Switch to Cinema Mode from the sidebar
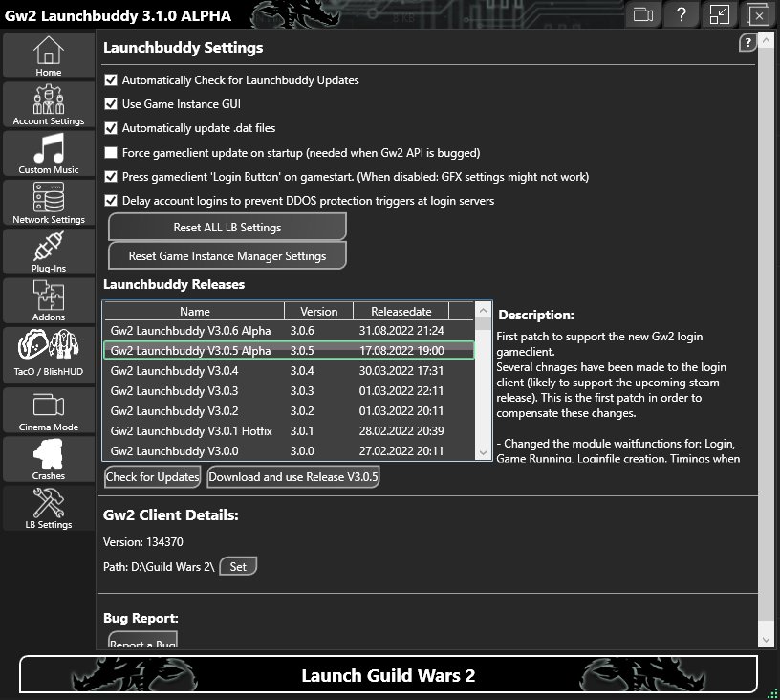This screenshot has height=700, width=780. pos(49,410)
